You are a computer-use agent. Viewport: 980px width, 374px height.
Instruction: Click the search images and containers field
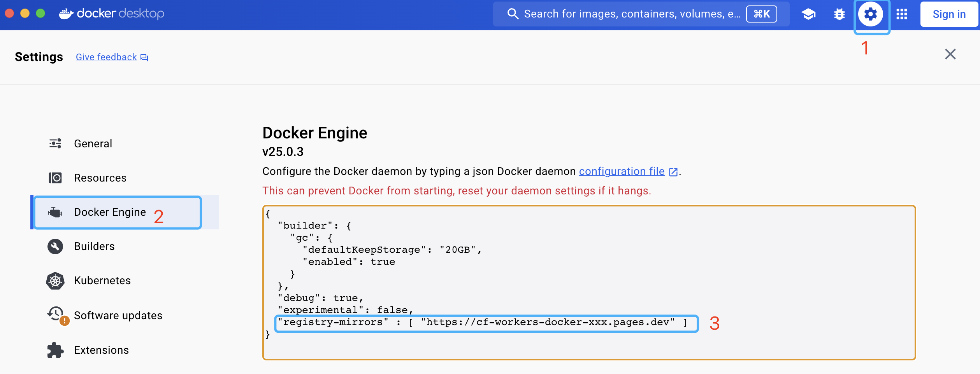(x=641, y=14)
